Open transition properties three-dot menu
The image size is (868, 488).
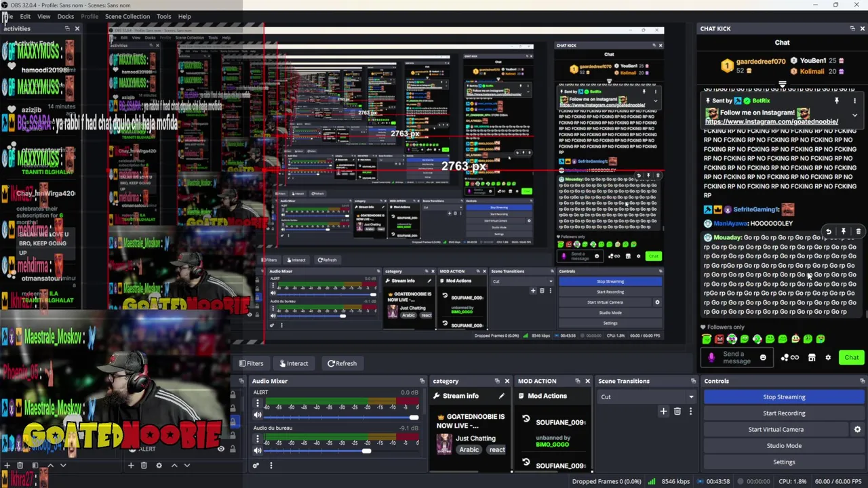coord(690,411)
